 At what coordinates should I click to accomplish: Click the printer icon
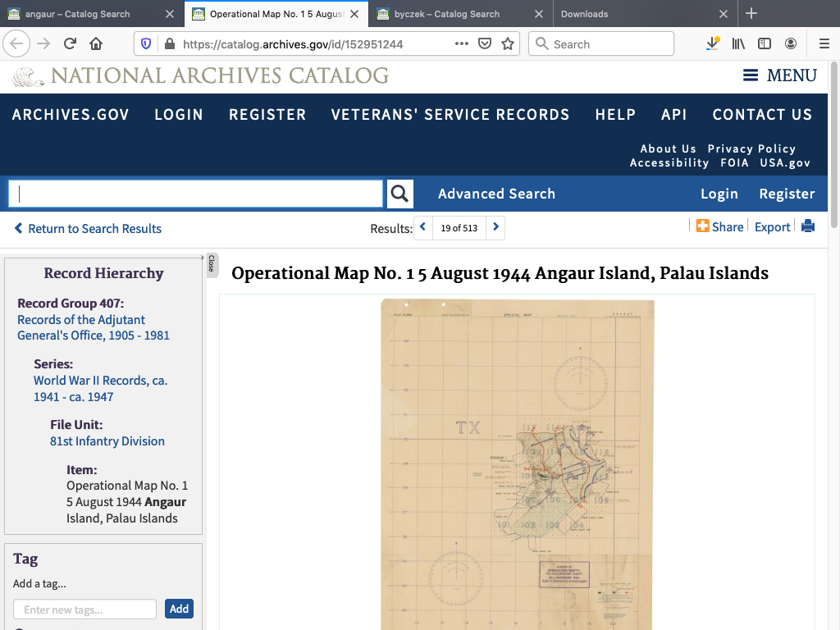coord(808,227)
